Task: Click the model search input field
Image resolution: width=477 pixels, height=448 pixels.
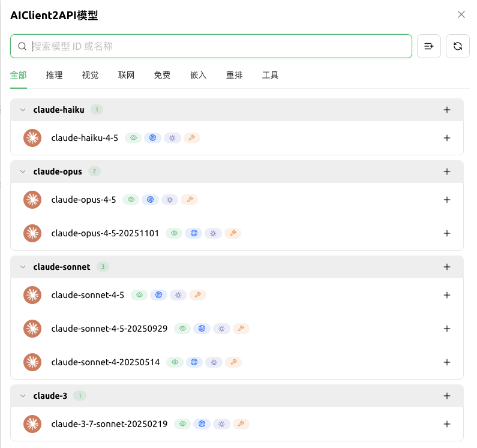Action: (216, 46)
